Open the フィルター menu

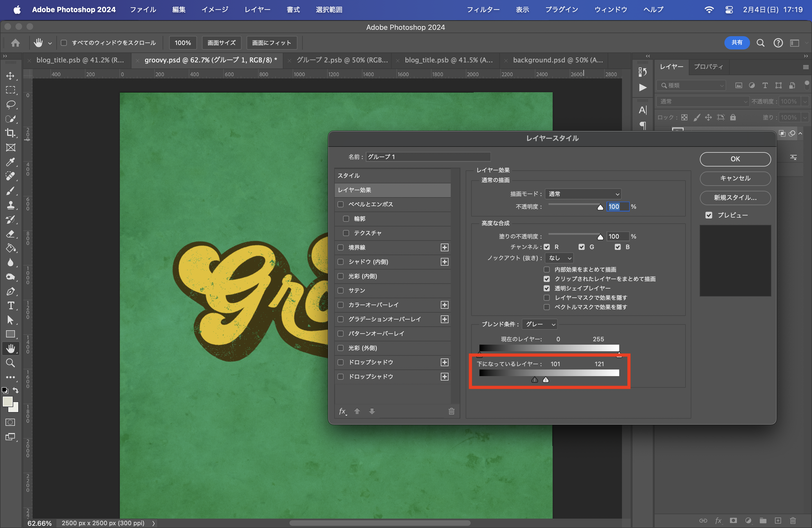[483, 10]
